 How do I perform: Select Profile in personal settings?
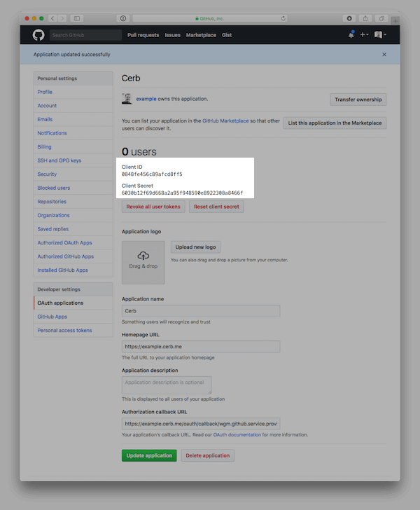click(73, 92)
